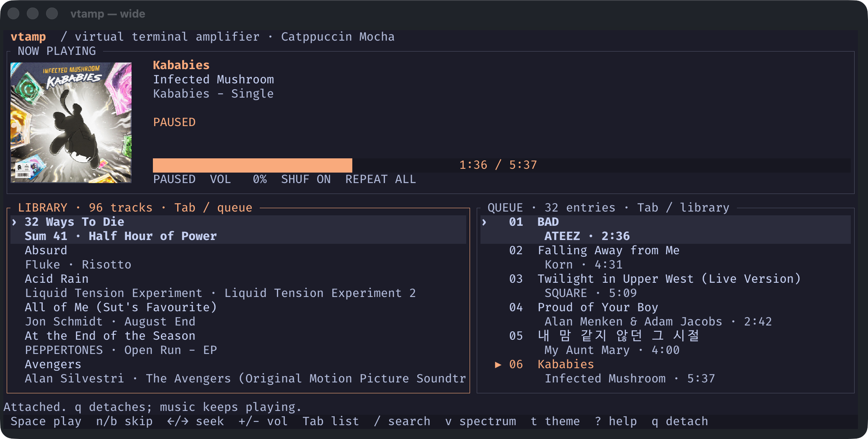Screen dimensions: 868x439
Task: Click the vtamp app name in header
Action: 28,37
